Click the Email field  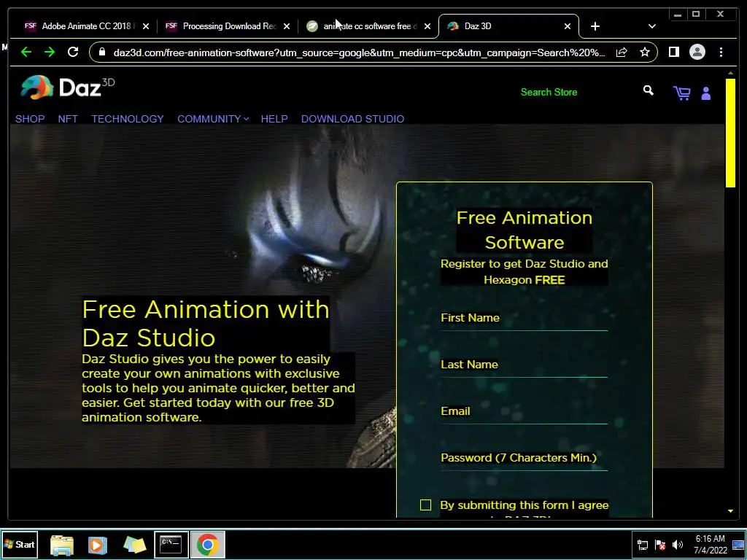[x=524, y=411]
